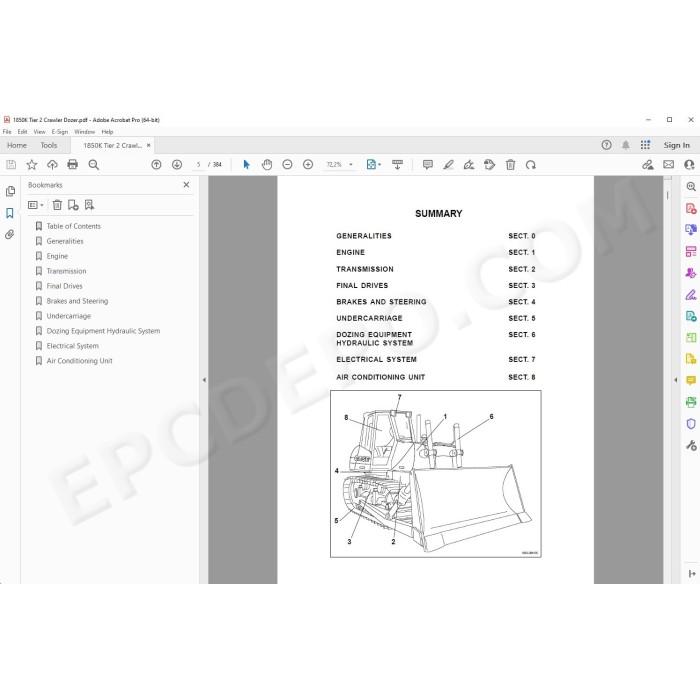The width and height of the screenshot is (700, 700).
Task: Add a sticky note comment
Action: coord(428,165)
